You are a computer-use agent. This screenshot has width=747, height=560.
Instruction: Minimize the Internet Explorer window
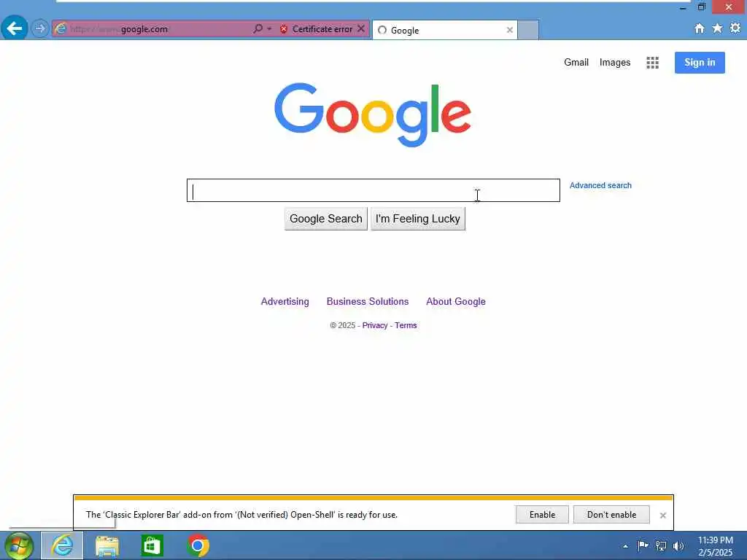683,7
